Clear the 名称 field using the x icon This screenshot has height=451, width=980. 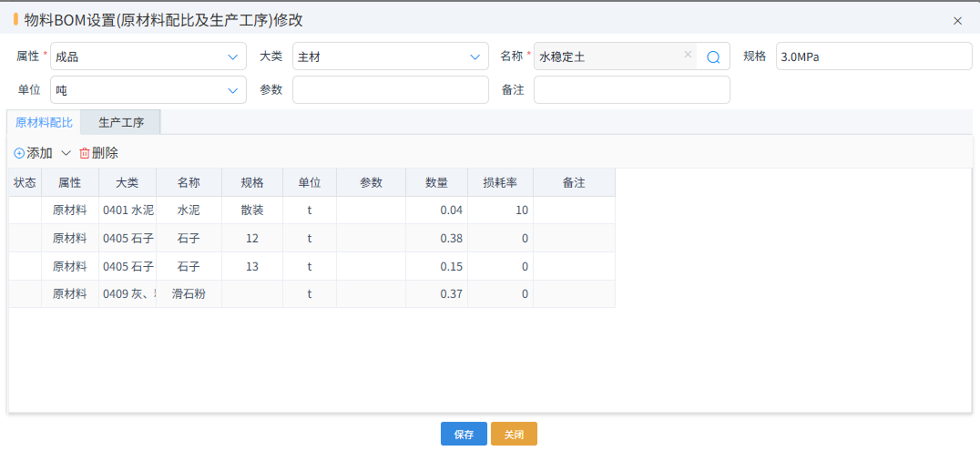coord(688,55)
